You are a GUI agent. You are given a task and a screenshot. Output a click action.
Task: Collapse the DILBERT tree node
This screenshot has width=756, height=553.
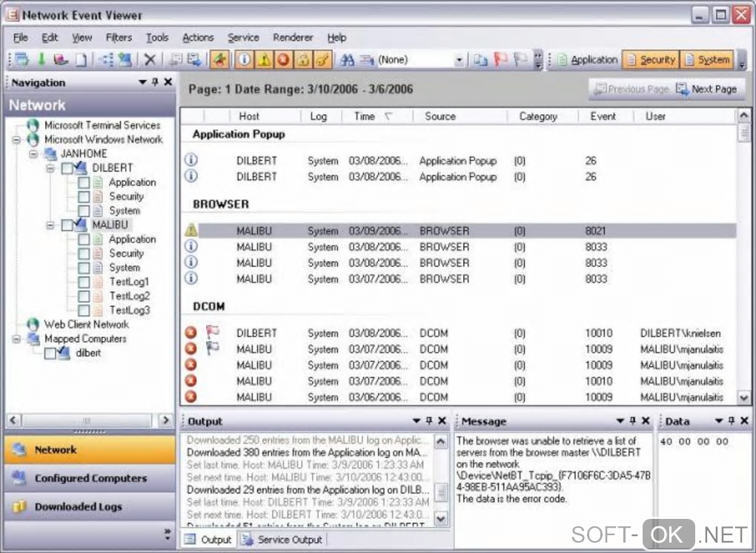(50, 168)
